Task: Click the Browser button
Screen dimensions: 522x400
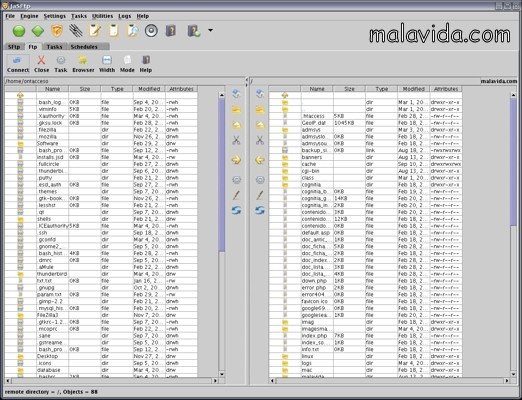Action: pos(83,64)
